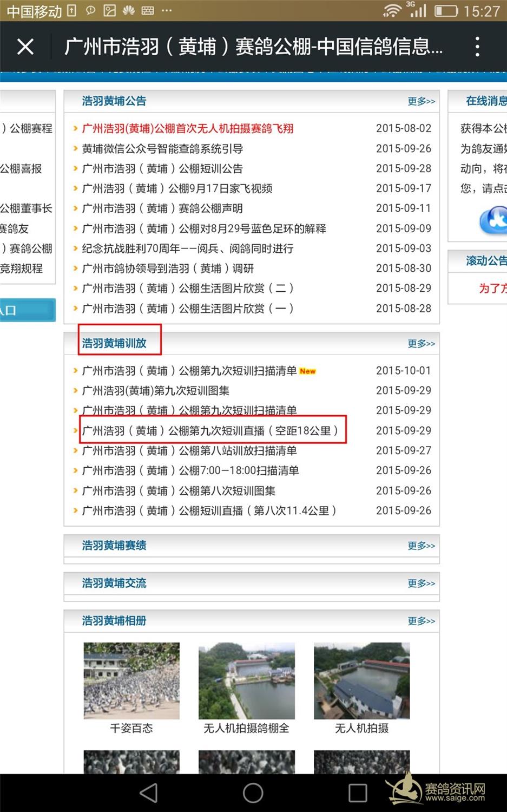Expand 更多>> in 浩羽黄埔训放 section

tap(421, 344)
